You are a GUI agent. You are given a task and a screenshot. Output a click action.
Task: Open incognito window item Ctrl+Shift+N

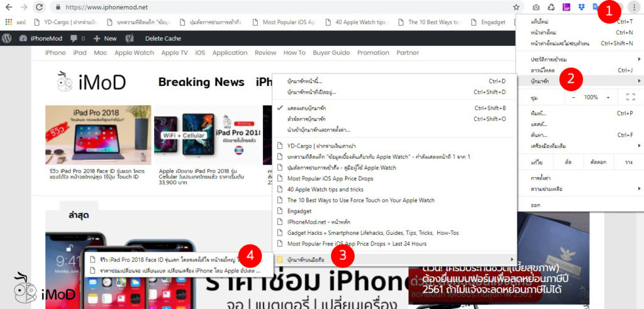[x=580, y=43]
